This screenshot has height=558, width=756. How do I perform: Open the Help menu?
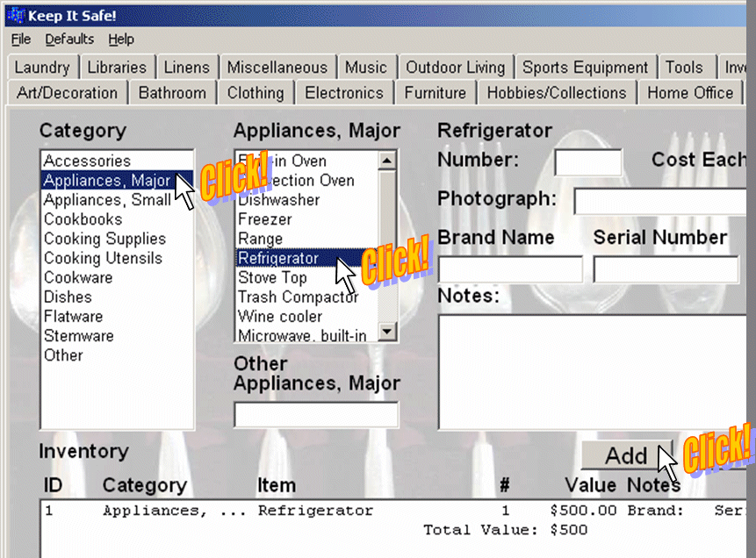[121, 39]
